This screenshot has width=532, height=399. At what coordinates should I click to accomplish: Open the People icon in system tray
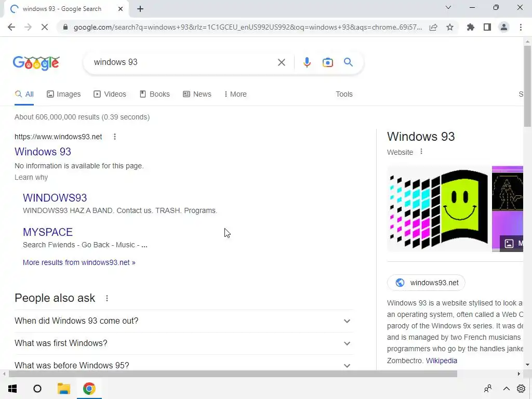click(x=488, y=389)
